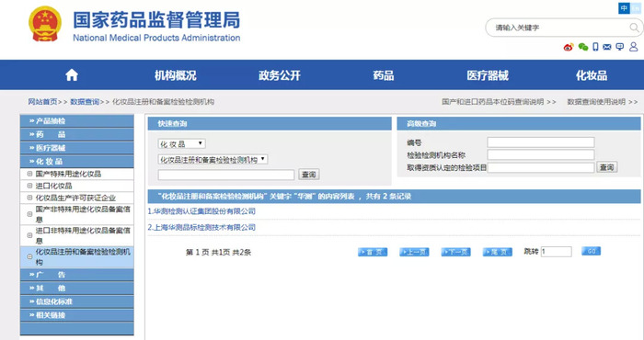Click the mobile phone icon
Viewport: 644px width, 340px height.
point(595,47)
